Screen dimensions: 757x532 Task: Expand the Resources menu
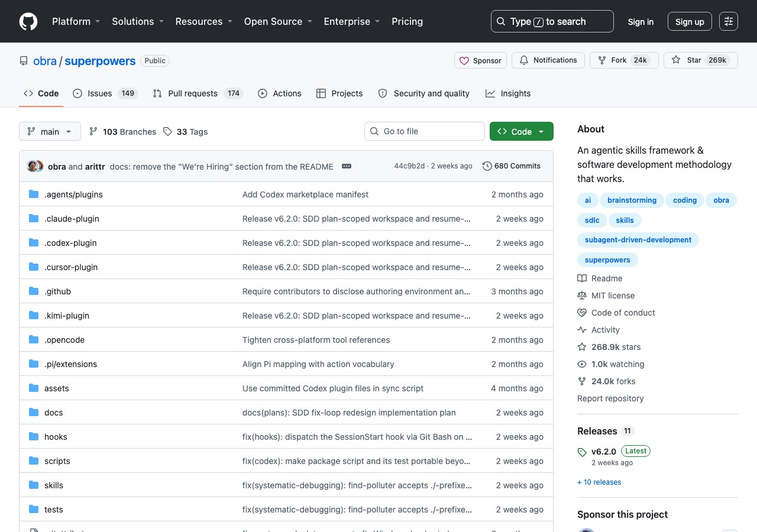click(204, 21)
